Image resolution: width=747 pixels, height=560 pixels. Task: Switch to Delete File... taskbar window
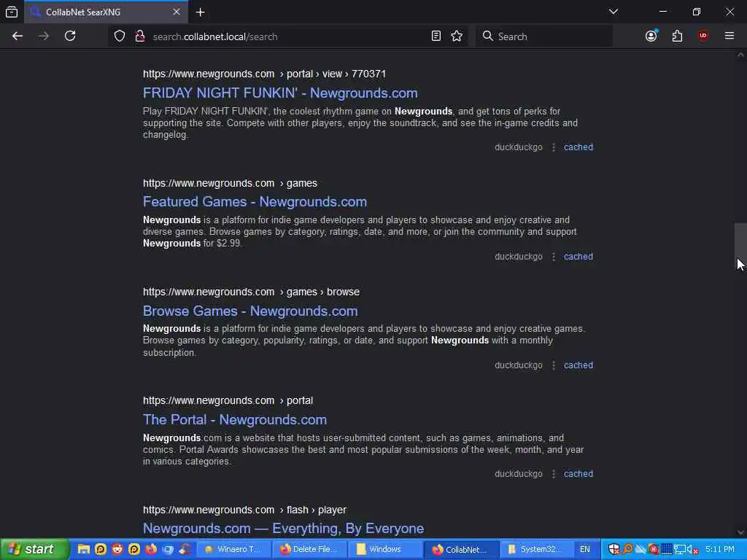click(x=309, y=549)
